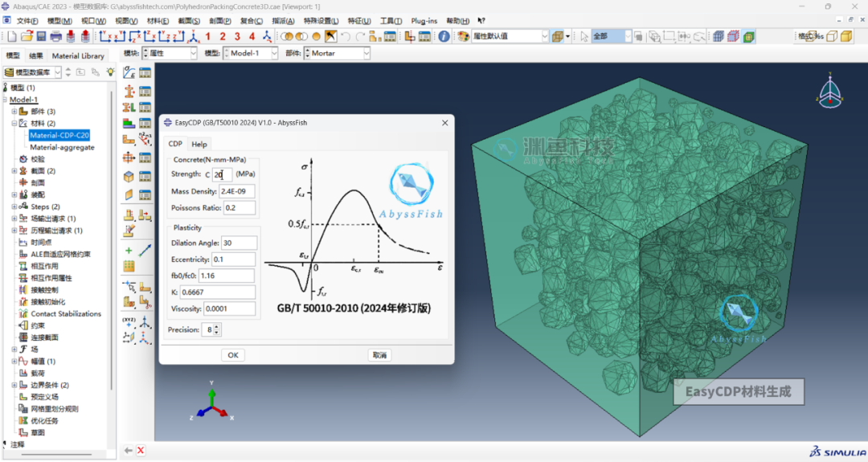This screenshot has height=462, width=868.
Task: Click the Create Composite Layup icon
Action: [x=129, y=124]
